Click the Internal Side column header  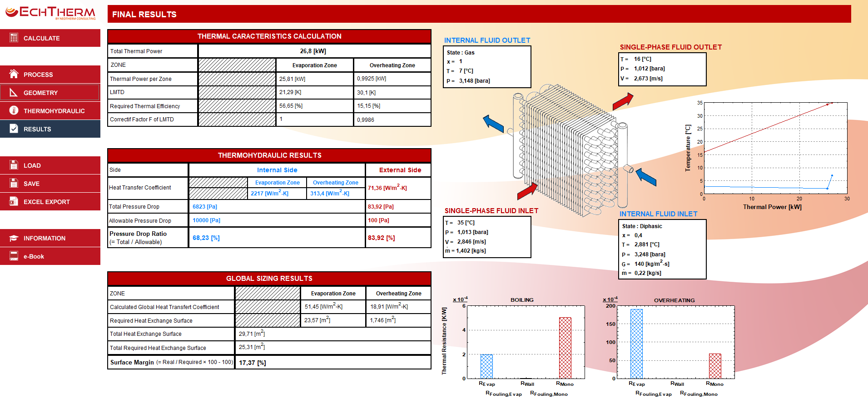click(277, 170)
